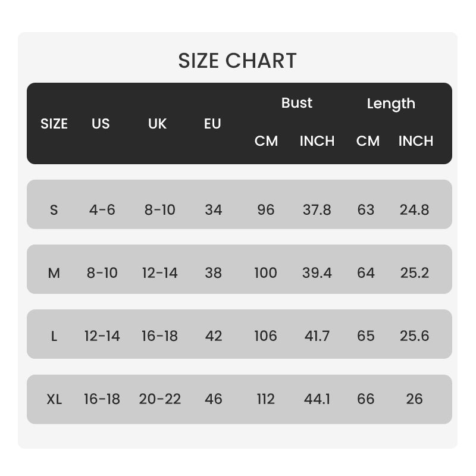Click the SIZE column header

54,124
